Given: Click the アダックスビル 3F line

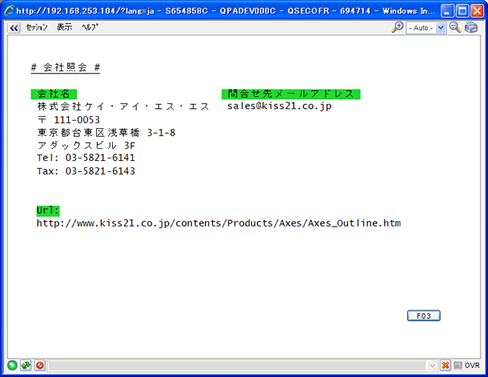Looking at the screenshot, I should click(x=86, y=146).
